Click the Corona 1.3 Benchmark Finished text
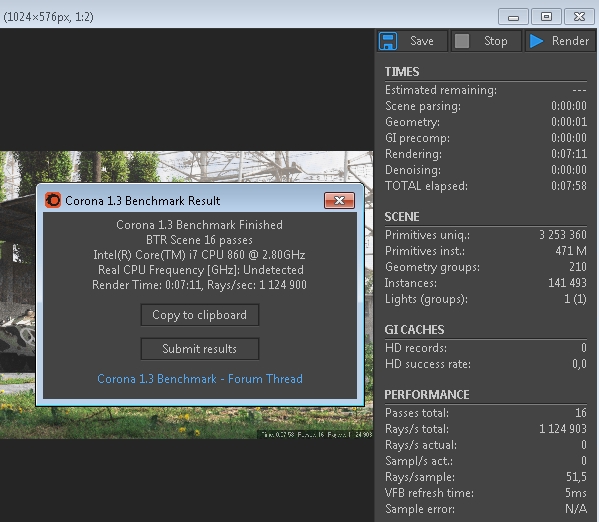 point(199,225)
